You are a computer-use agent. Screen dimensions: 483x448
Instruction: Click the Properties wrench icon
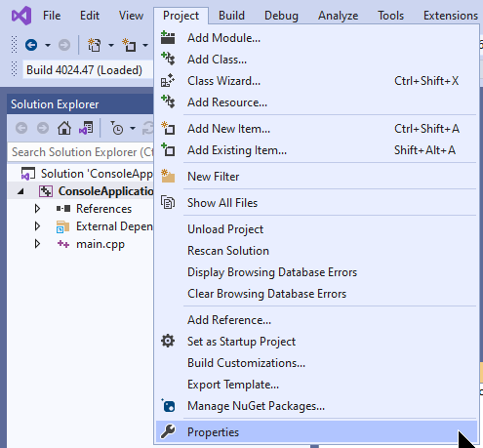pyautogui.click(x=168, y=431)
